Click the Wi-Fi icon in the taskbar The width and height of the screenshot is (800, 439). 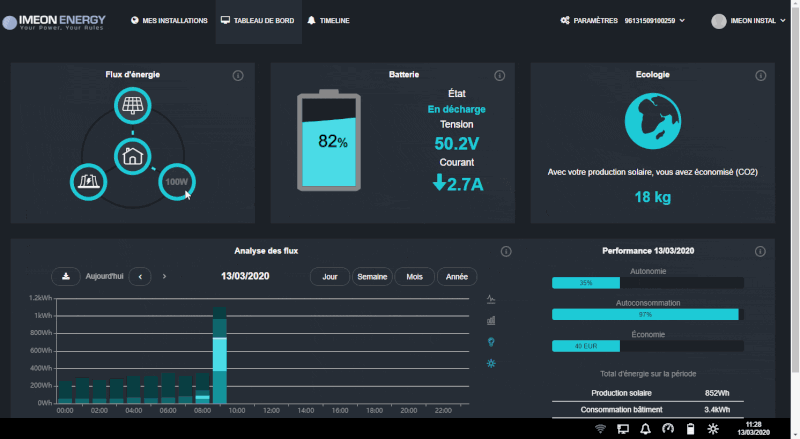[600, 429]
